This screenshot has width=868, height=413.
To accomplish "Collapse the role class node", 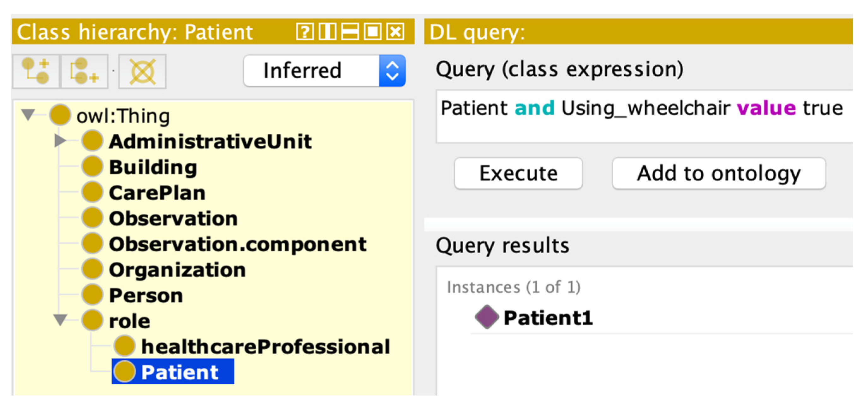I will tap(60, 320).
